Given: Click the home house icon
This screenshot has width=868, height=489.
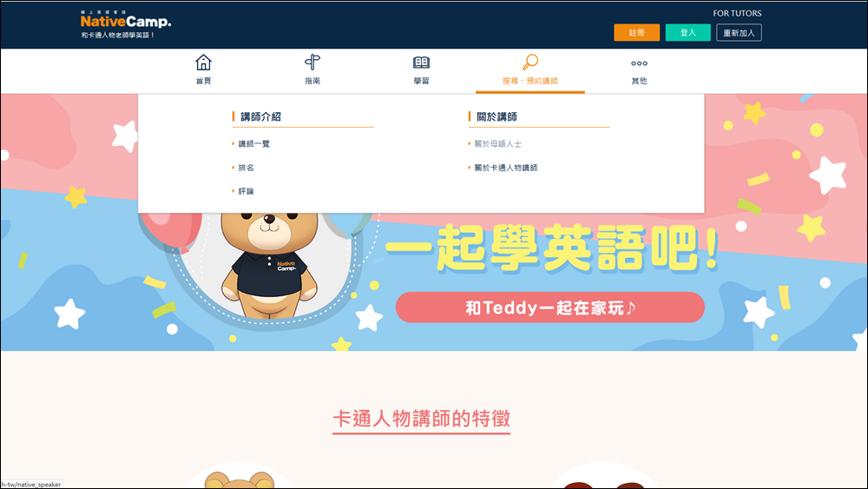Looking at the screenshot, I should (x=203, y=62).
